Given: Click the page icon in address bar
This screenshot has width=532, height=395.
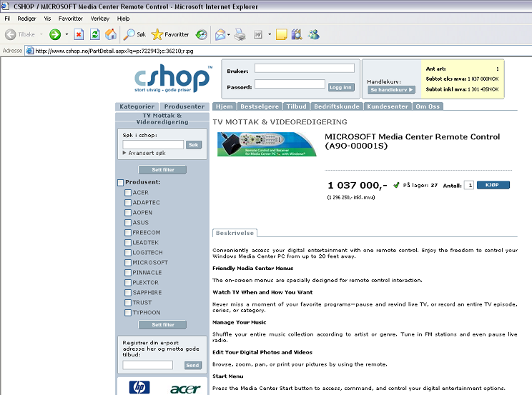Looking at the screenshot, I should 30,51.
